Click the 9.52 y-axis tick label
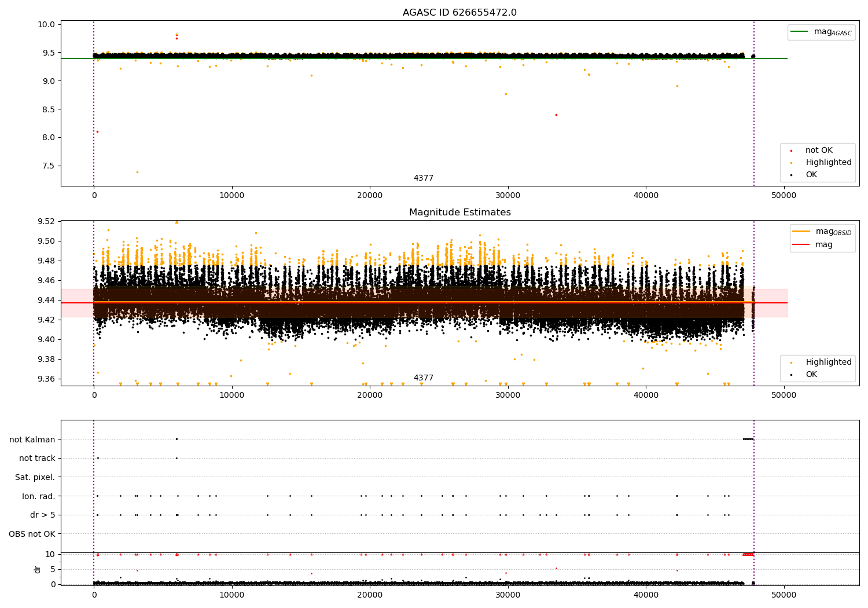This screenshot has width=868, height=608. click(46, 221)
